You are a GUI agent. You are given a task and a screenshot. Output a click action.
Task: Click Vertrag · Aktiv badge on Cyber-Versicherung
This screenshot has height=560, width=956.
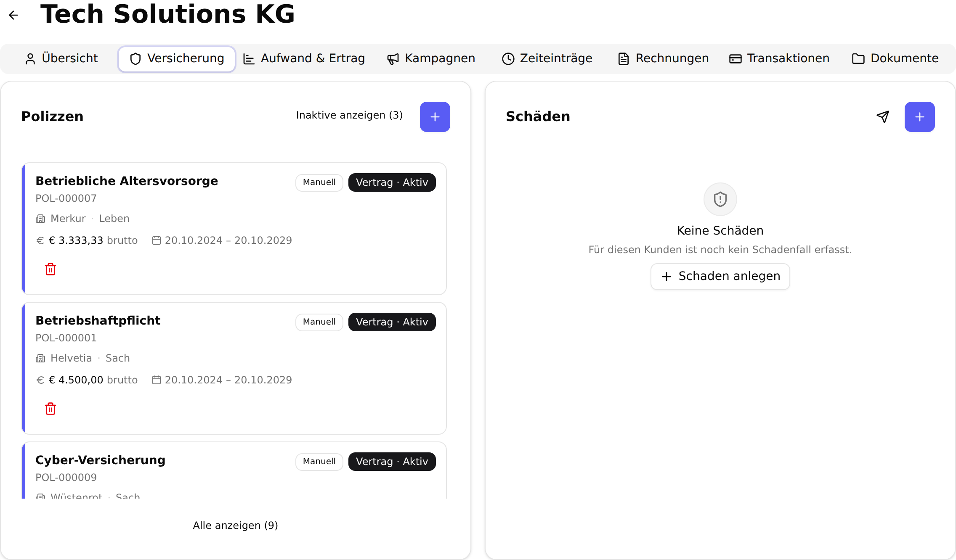coord(392,462)
